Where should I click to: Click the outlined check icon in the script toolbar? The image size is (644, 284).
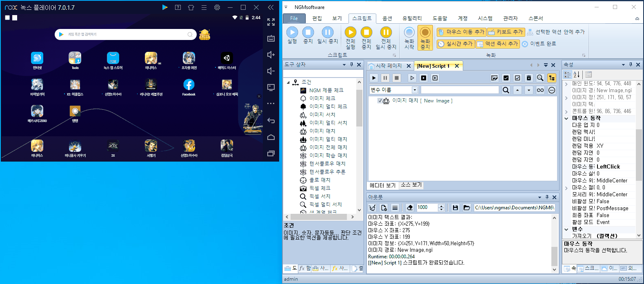pos(517,78)
